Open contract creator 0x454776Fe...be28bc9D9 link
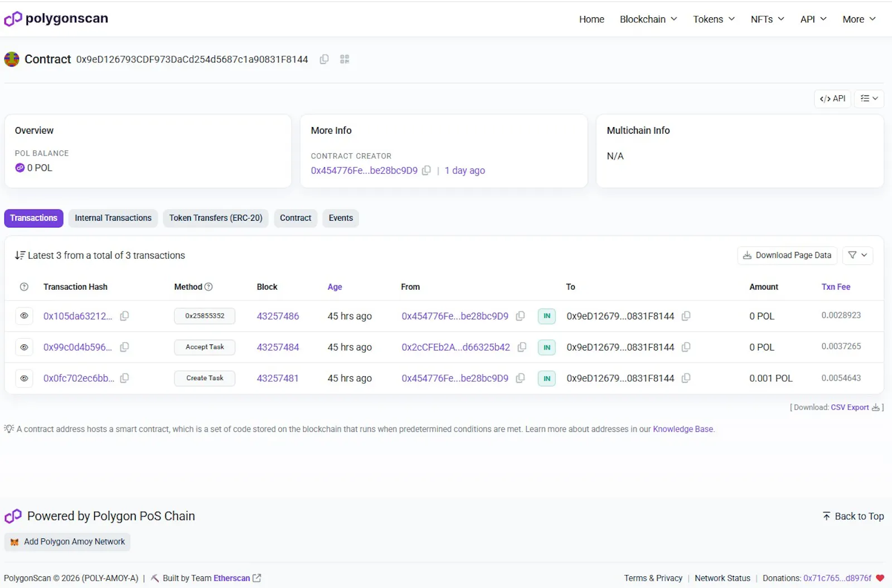The height and width of the screenshot is (588, 892). click(x=364, y=171)
